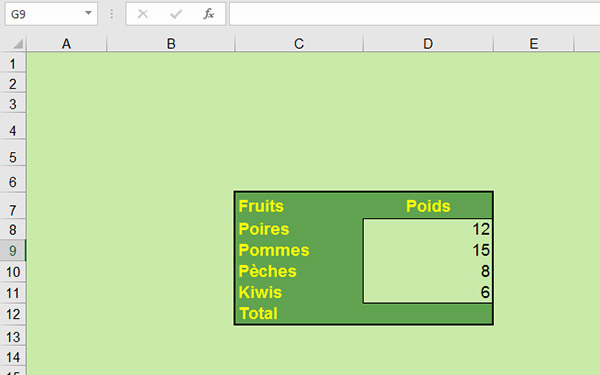Click the Enter checkmark icon in formula bar
The width and height of the screenshot is (600, 375).
point(176,14)
